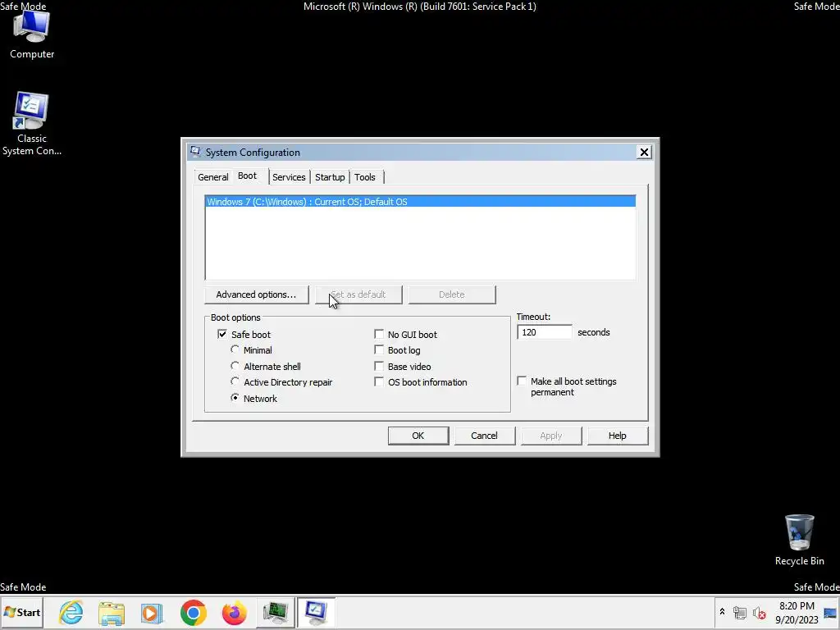The width and height of the screenshot is (840, 630).
Task: Confirm with the OK button
Action: coord(418,436)
